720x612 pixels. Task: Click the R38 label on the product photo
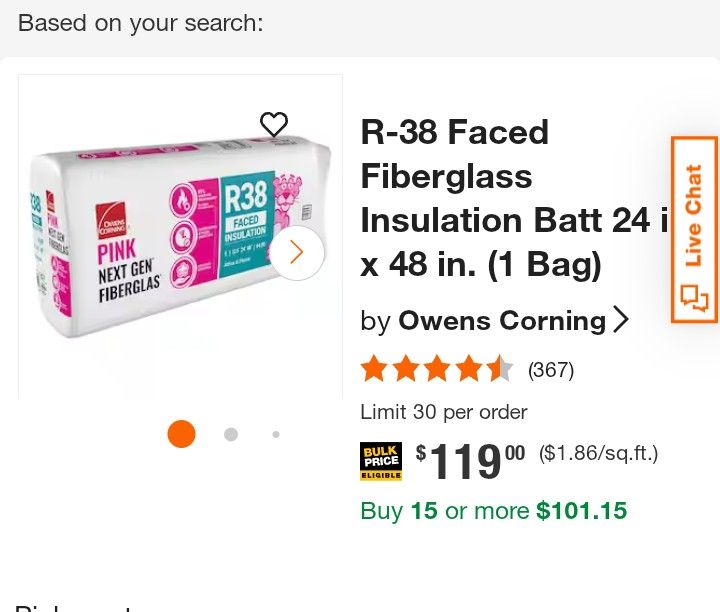(x=245, y=195)
